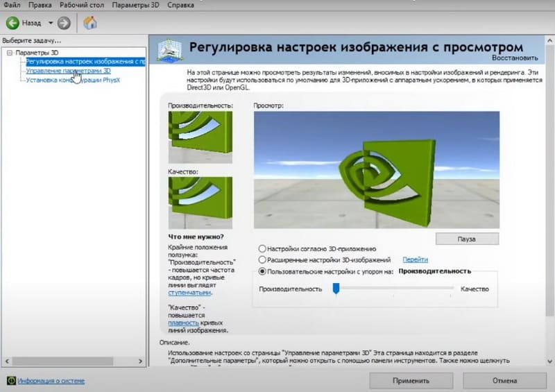Open the 'Справка' menu

(180, 5)
